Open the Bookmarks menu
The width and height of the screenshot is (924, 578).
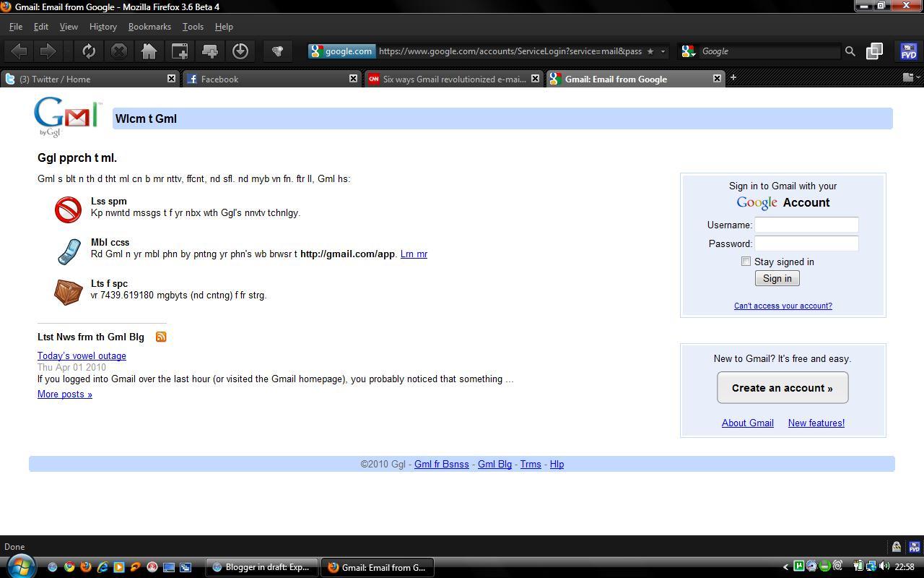(149, 27)
